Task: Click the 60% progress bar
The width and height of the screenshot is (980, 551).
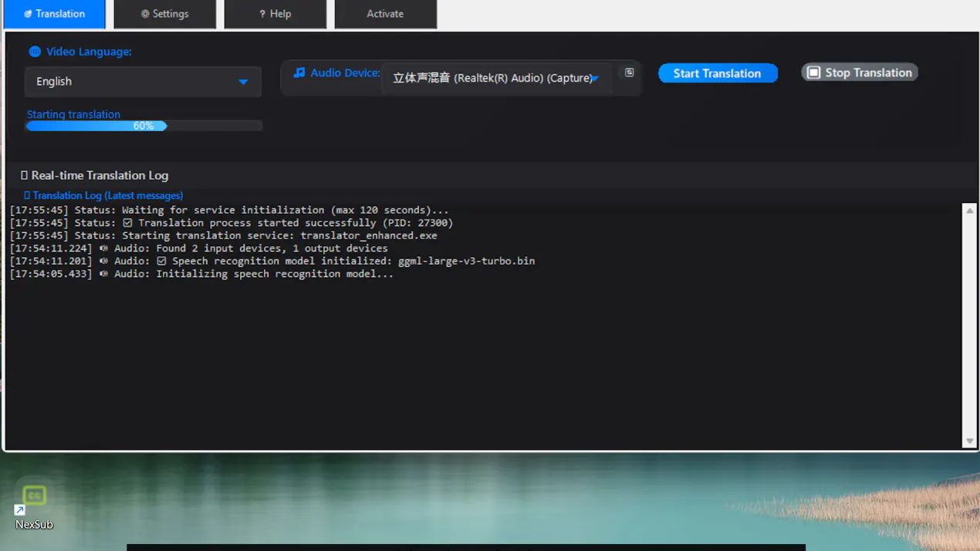Action: point(144,126)
